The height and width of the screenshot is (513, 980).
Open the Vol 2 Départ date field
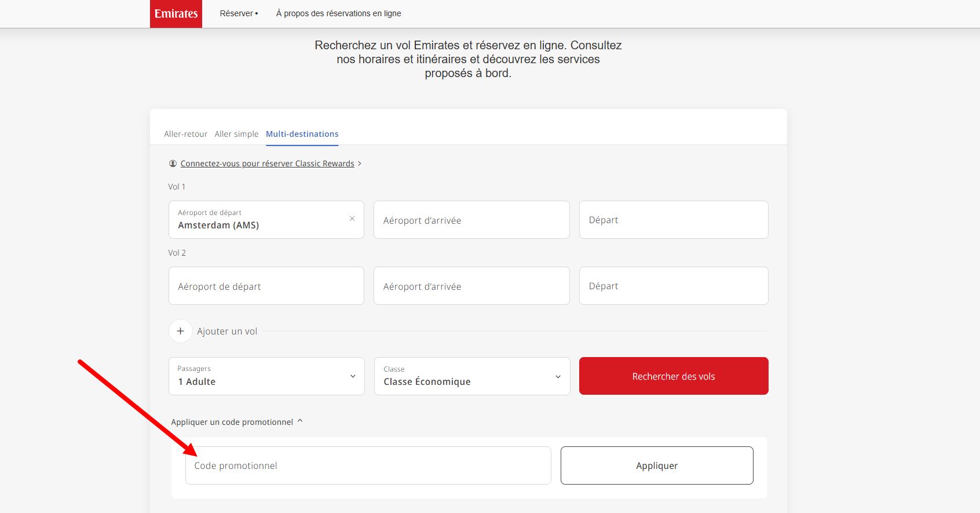pyautogui.click(x=674, y=286)
